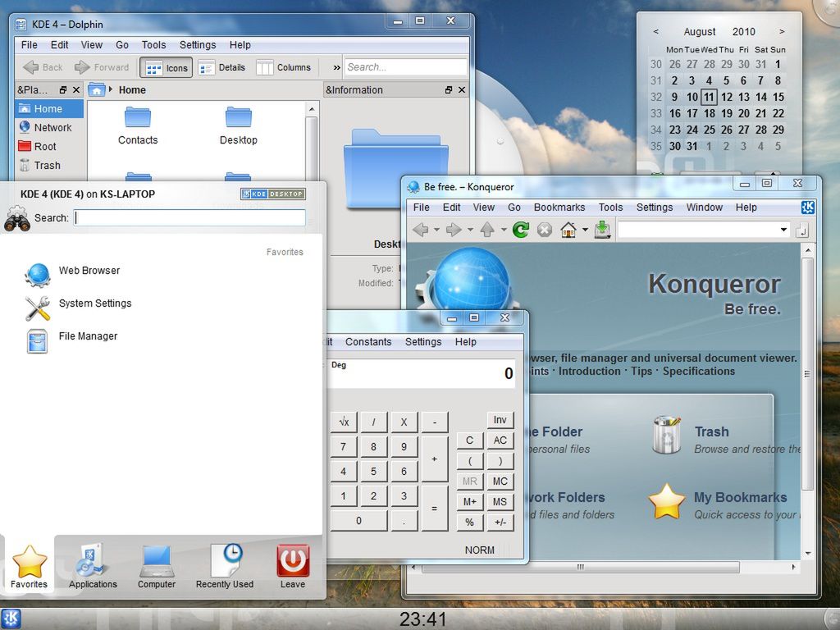The image size is (840, 630).
Task: Click the Kickoff launcher search field
Action: point(190,217)
